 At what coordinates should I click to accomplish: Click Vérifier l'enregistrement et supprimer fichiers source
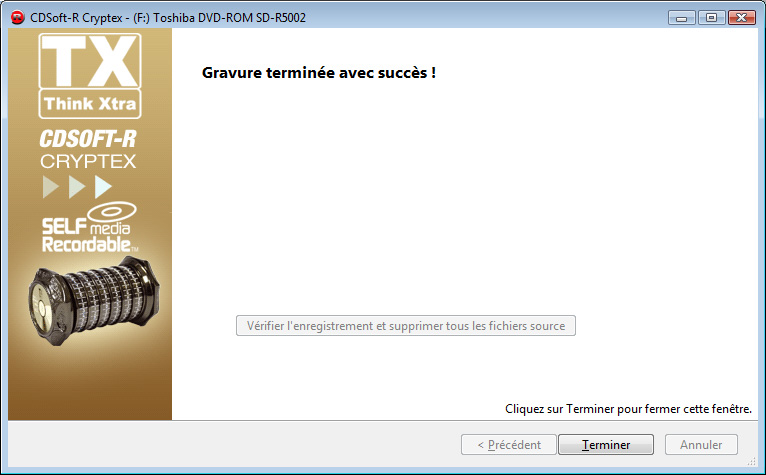tap(405, 326)
